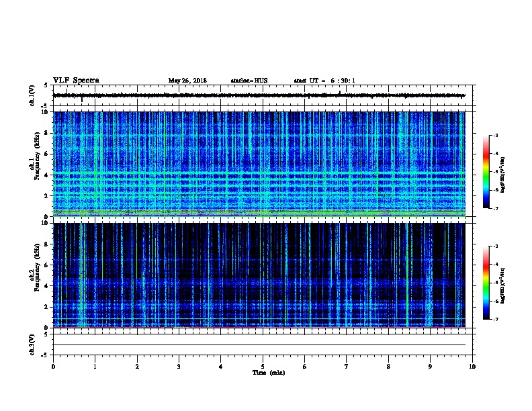532x411 pixels.
Task: Click the "VLF Spectra" plot title
Action: point(76,81)
